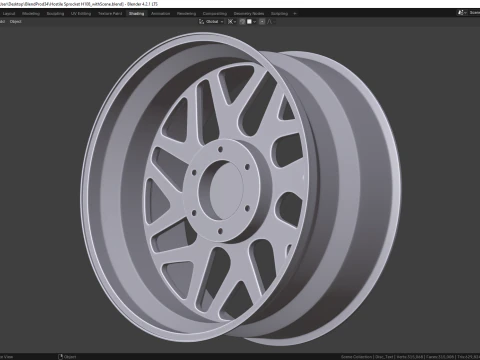480x360 pixels.
Task: Click the scene icon in top-right corner
Action: (461, 13)
